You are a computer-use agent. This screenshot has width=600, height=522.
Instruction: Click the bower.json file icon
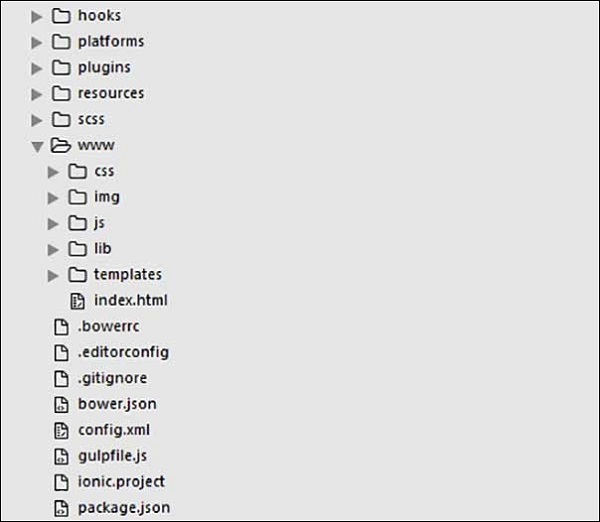pos(60,405)
